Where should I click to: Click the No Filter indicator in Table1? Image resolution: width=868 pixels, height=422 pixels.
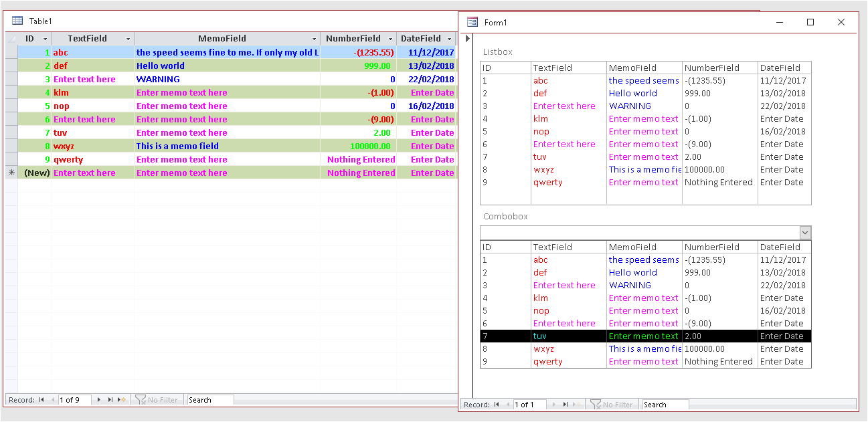click(157, 400)
